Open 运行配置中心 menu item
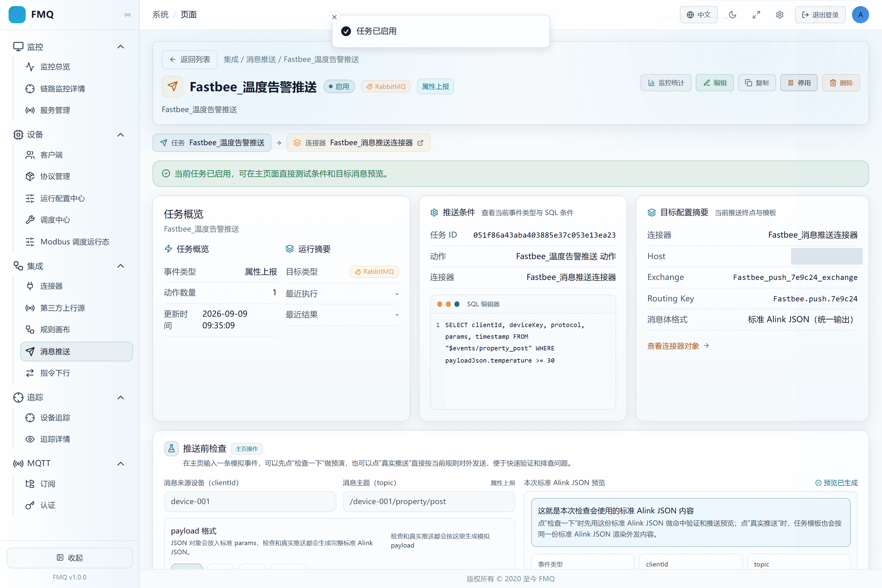The image size is (882, 588). coord(76,198)
